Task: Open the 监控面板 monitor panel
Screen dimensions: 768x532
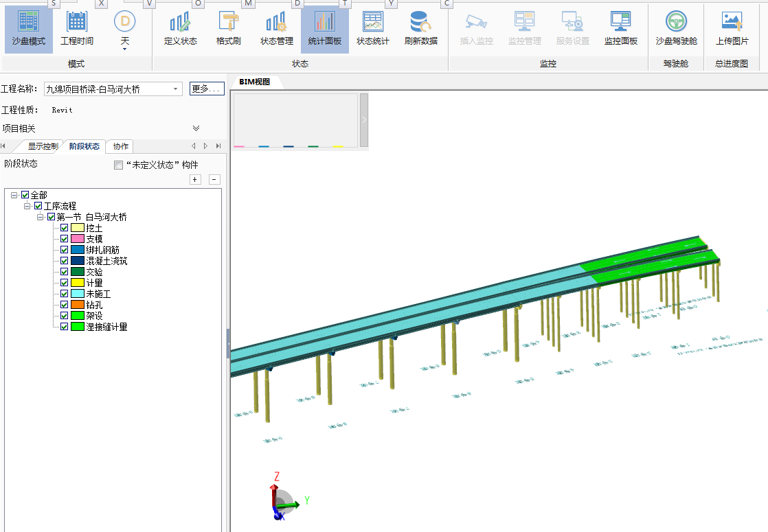Action: 620,28
